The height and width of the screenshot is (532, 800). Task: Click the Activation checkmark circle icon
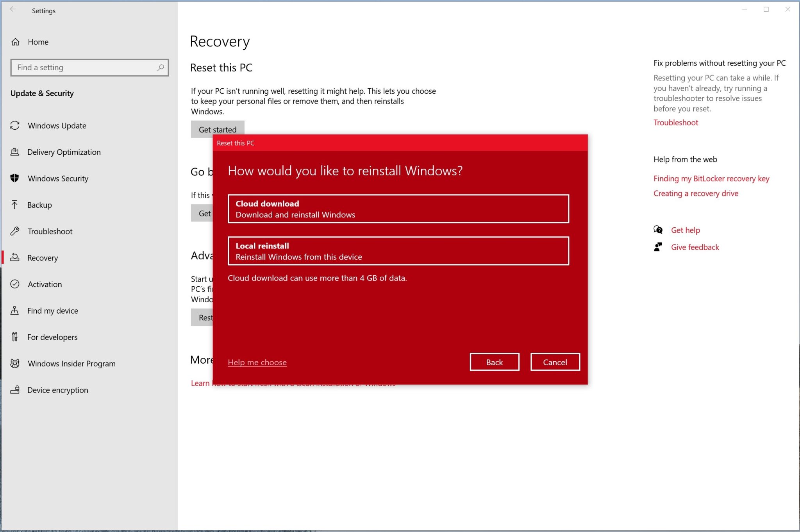(x=15, y=284)
